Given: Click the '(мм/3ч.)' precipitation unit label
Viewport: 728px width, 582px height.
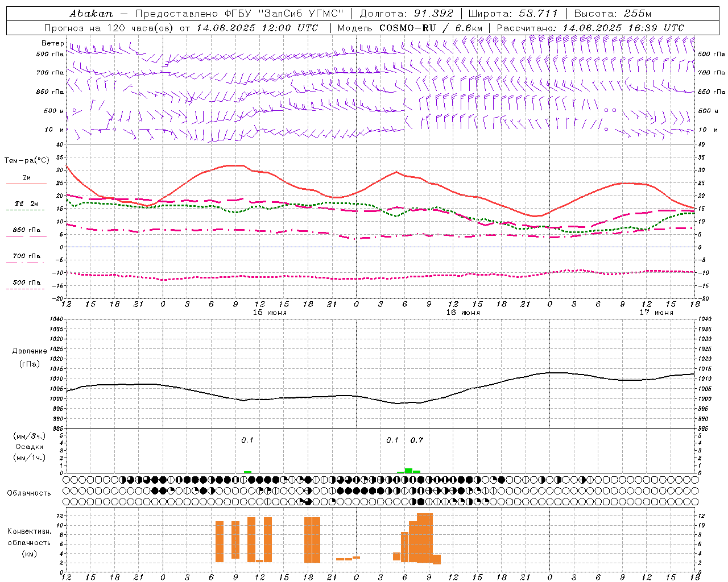Looking at the screenshot, I should [x=30, y=436].
